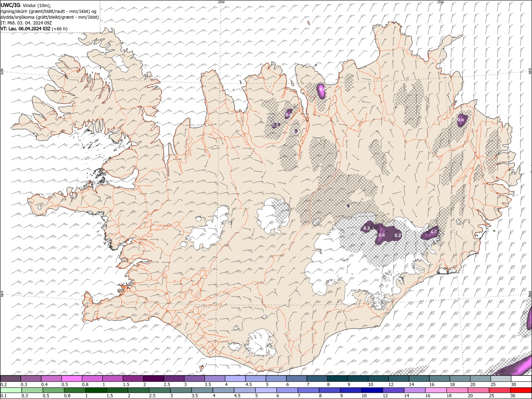The image size is (532, 399).
Task: Click the 'slydda/snjókoma' legend description line
Action: [x=49, y=17]
